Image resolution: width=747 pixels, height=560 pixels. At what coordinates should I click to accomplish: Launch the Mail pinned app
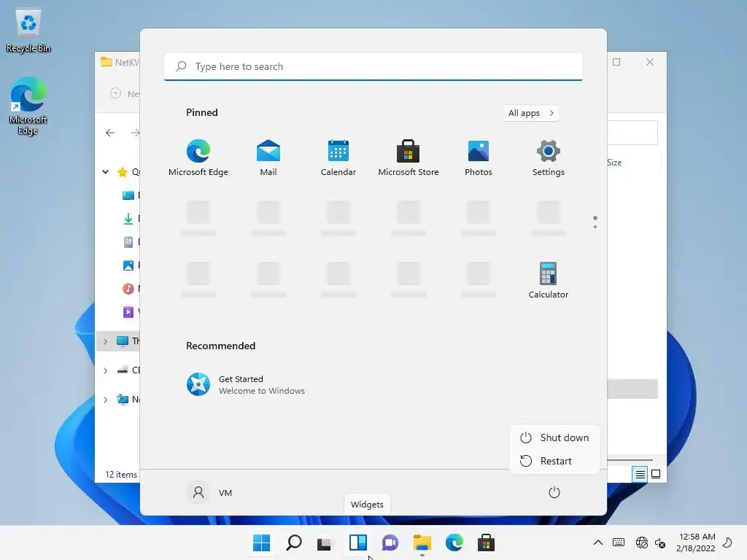point(268,157)
